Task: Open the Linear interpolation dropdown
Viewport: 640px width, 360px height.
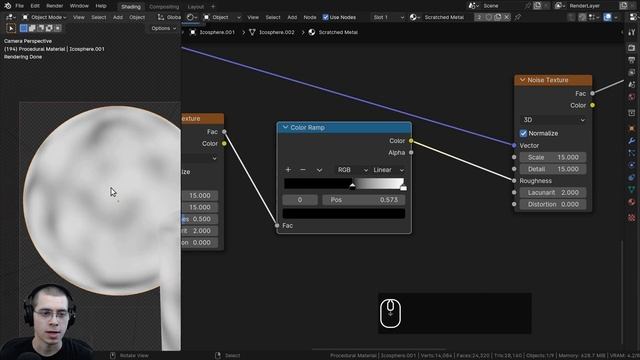Action: tap(388, 170)
